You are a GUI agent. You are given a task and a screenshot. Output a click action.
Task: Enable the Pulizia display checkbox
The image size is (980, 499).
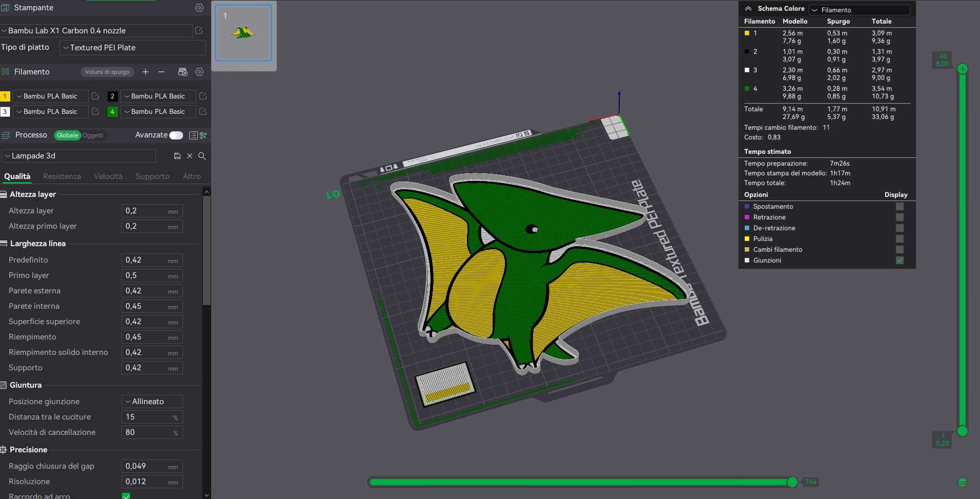pyautogui.click(x=900, y=238)
